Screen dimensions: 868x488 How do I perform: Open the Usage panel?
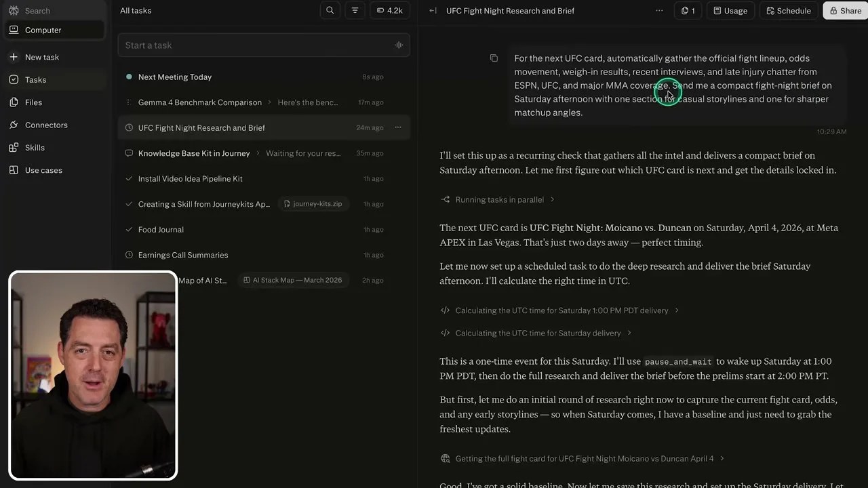[x=731, y=11]
